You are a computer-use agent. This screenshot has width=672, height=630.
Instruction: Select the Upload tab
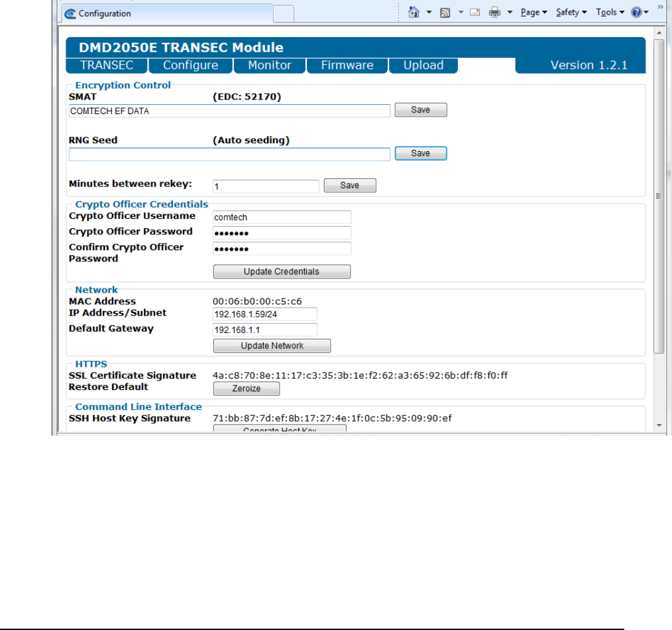tap(423, 65)
